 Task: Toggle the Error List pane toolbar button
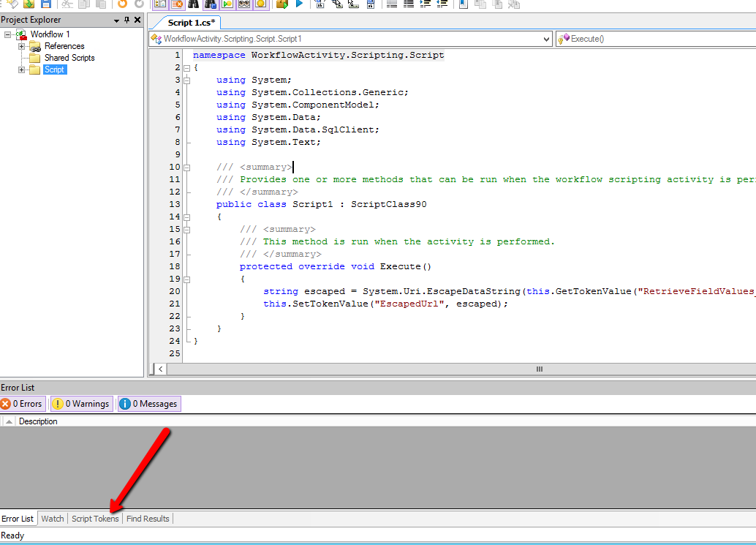(x=177, y=4)
